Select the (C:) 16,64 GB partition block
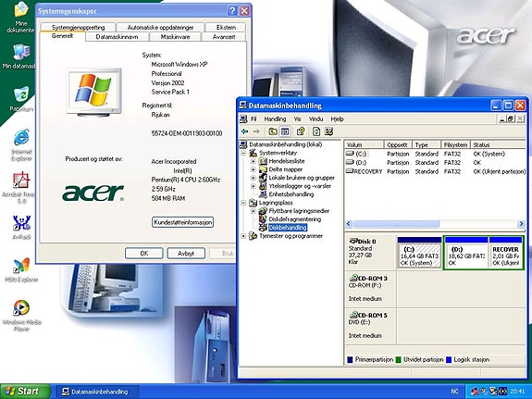Viewport: 532px width, 399px height. pyautogui.click(x=419, y=253)
